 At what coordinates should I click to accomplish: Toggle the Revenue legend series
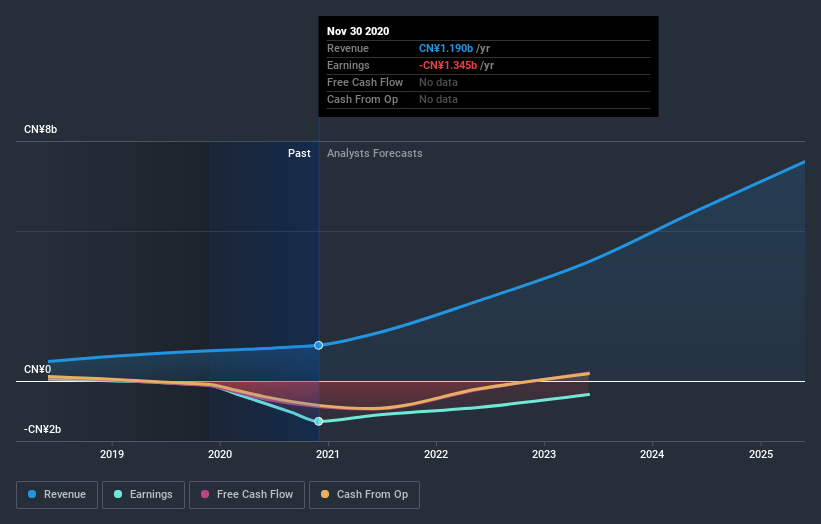(57, 495)
